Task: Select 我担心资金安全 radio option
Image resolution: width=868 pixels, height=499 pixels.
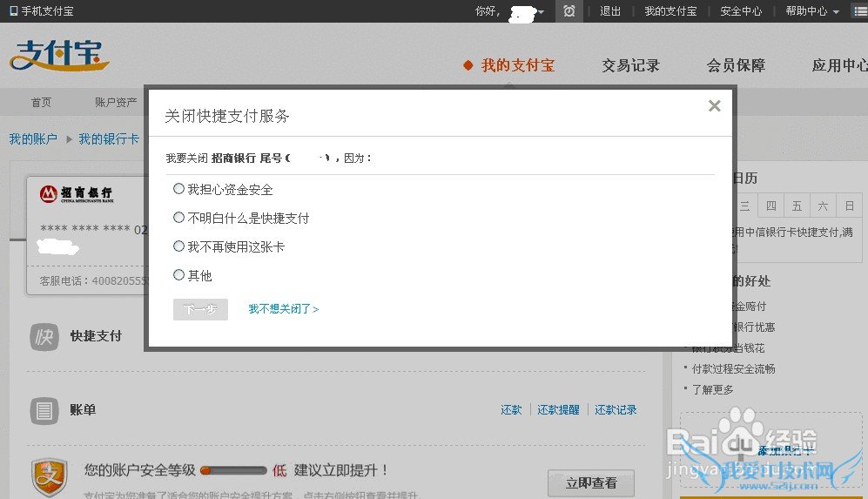Action: click(178, 189)
